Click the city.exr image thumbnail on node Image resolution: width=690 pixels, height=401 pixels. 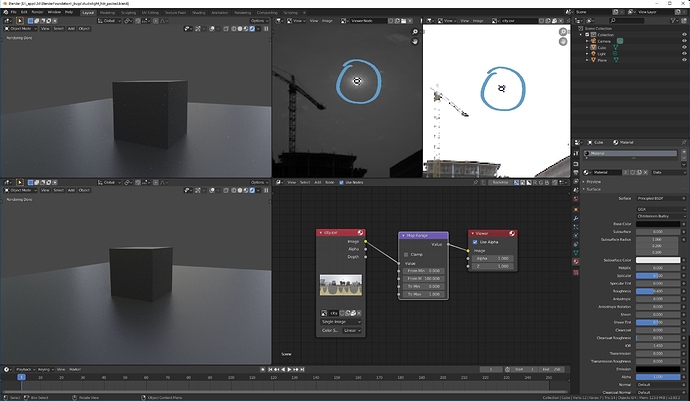pos(341,285)
